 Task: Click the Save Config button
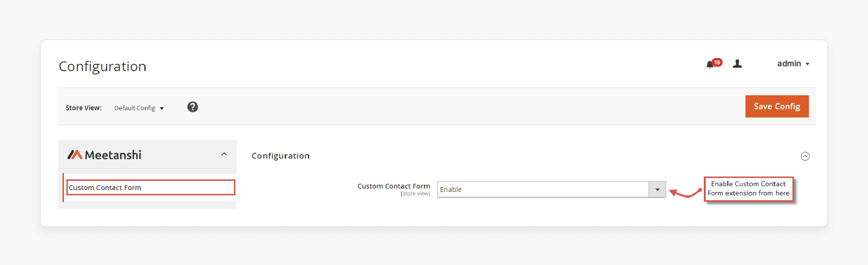(x=777, y=106)
